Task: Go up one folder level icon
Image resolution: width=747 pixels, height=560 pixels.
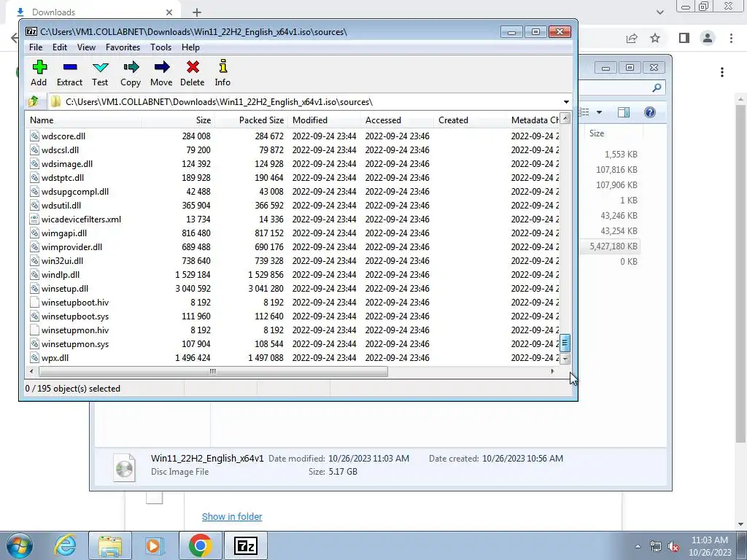Action: coord(34,101)
